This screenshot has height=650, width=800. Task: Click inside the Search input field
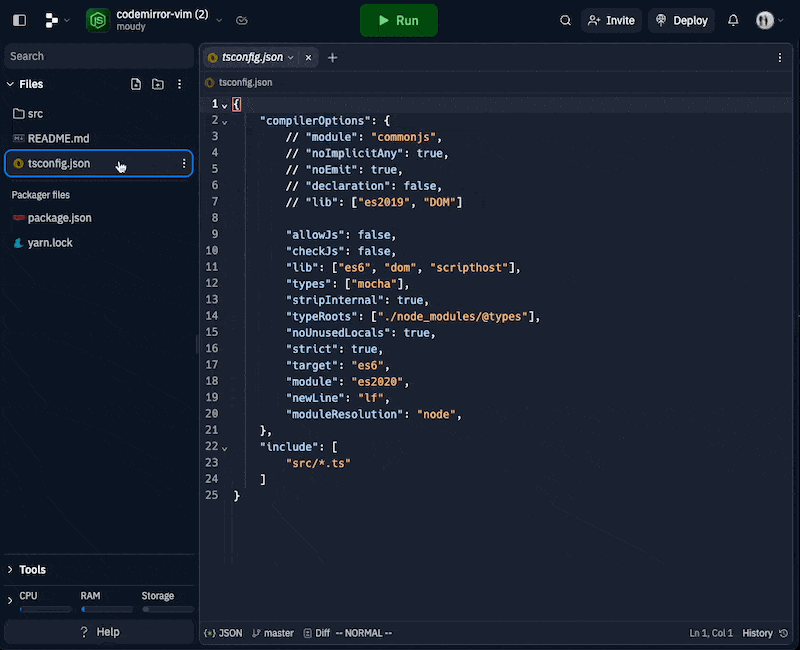coord(97,56)
